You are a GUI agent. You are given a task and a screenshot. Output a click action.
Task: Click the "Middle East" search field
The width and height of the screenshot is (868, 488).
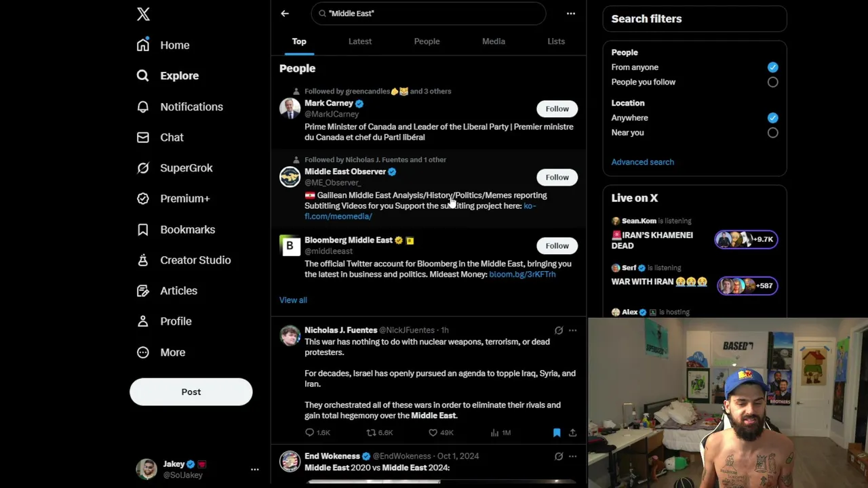(x=429, y=14)
